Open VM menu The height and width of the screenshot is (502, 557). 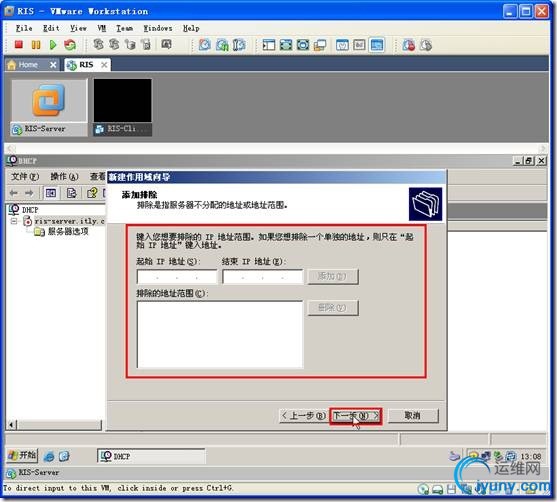[x=102, y=28]
